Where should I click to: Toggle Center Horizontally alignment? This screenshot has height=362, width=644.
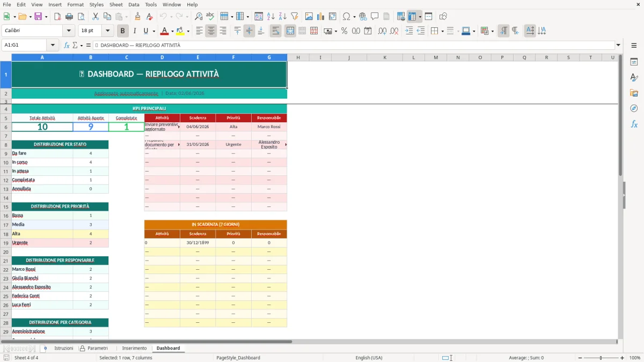tap(211, 31)
